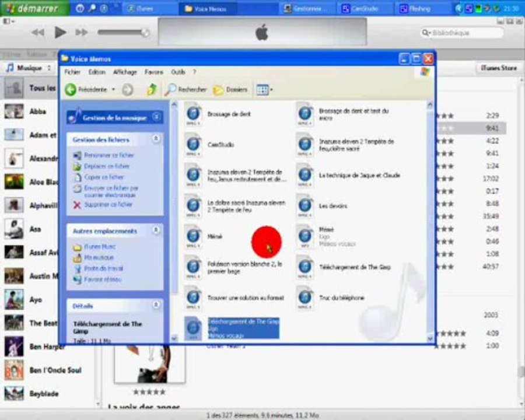Select the Les devoirs file icon
The image size is (525, 420).
point(305,206)
